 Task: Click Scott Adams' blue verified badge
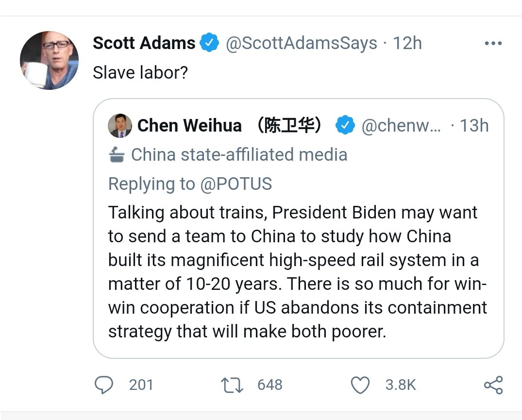click(210, 43)
